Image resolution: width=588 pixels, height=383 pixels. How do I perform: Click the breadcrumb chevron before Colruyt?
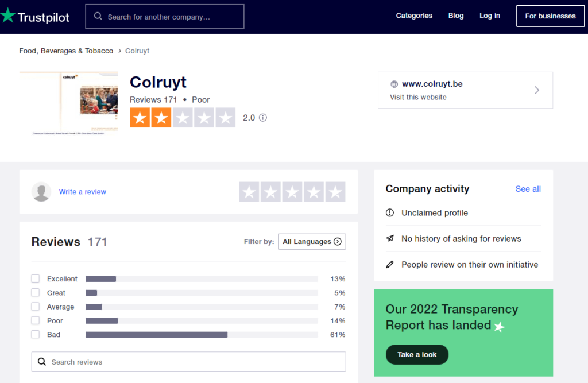click(x=119, y=51)
